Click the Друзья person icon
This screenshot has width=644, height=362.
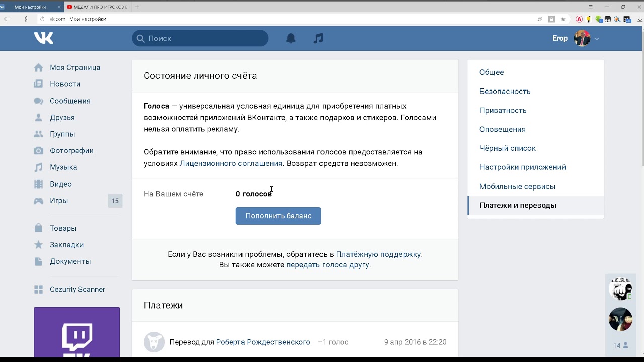point(38,118)
